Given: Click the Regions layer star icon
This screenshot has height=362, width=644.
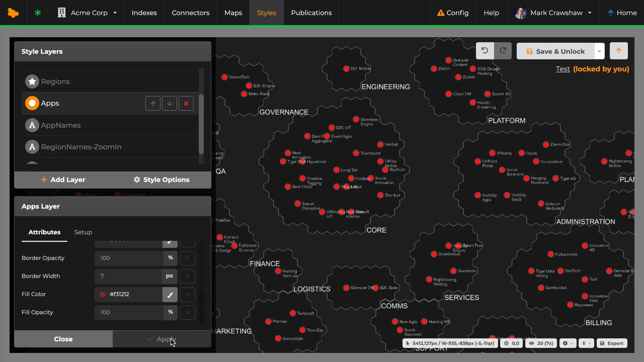Looking at the screenshot, I should click(32, 81).
